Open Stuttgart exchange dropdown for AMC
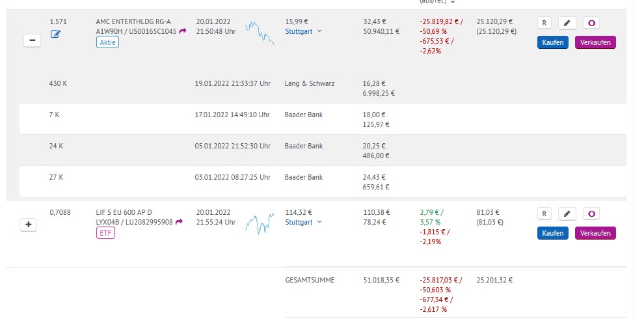This screenshot has height=319, width=644. [x=304, y=31]
